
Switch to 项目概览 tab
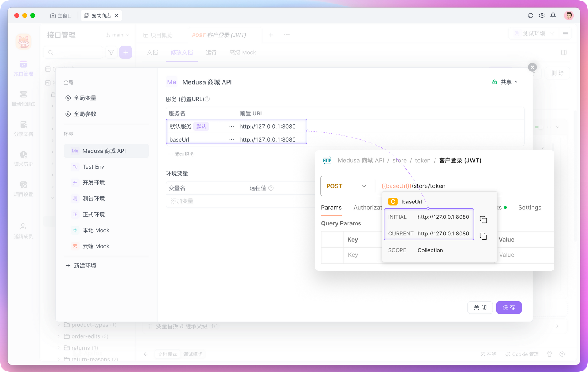[x=158, y=35]
